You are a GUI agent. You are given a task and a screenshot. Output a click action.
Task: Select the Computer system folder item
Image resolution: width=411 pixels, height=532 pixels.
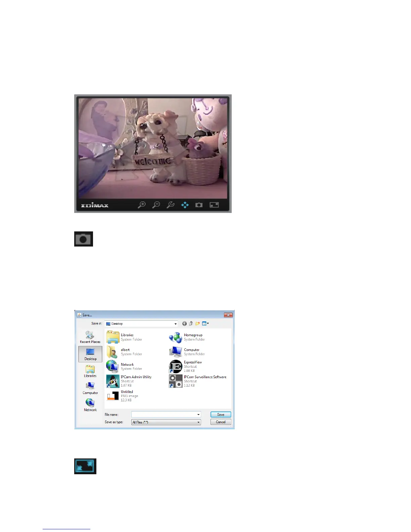[187, 352]
